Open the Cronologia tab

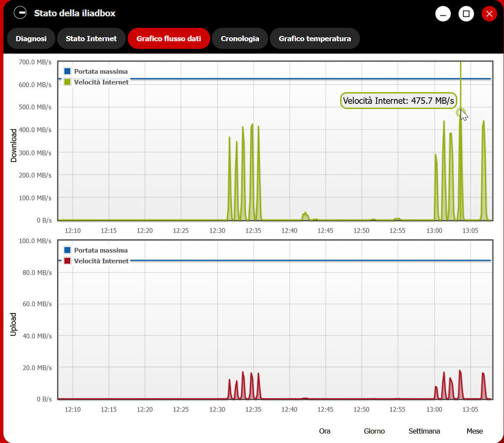tap(240, 38)
